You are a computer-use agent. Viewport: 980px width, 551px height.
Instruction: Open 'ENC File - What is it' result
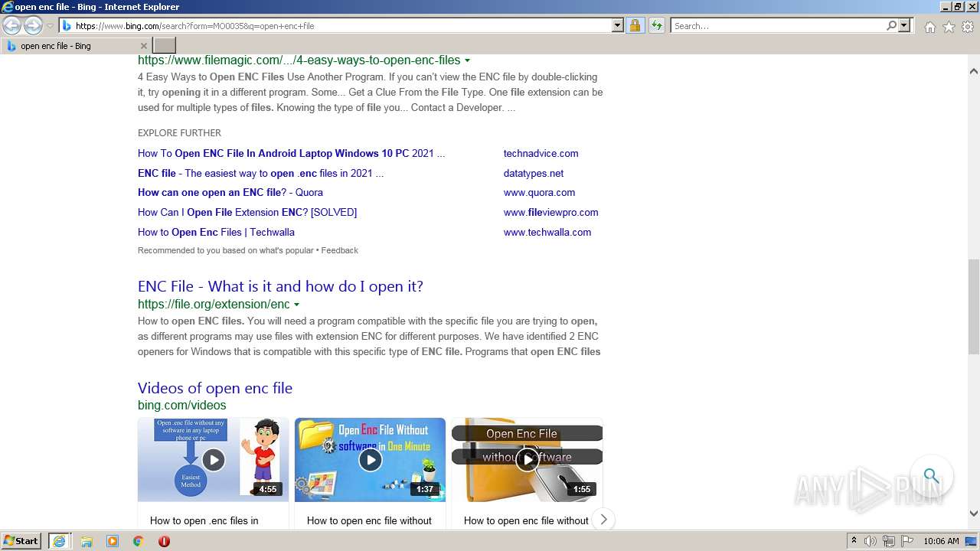[280, 286]
